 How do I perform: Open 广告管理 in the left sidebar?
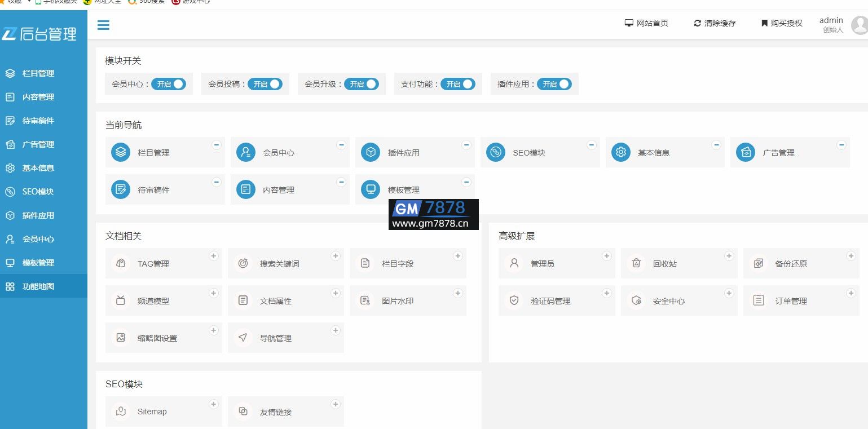pos(43,144)
